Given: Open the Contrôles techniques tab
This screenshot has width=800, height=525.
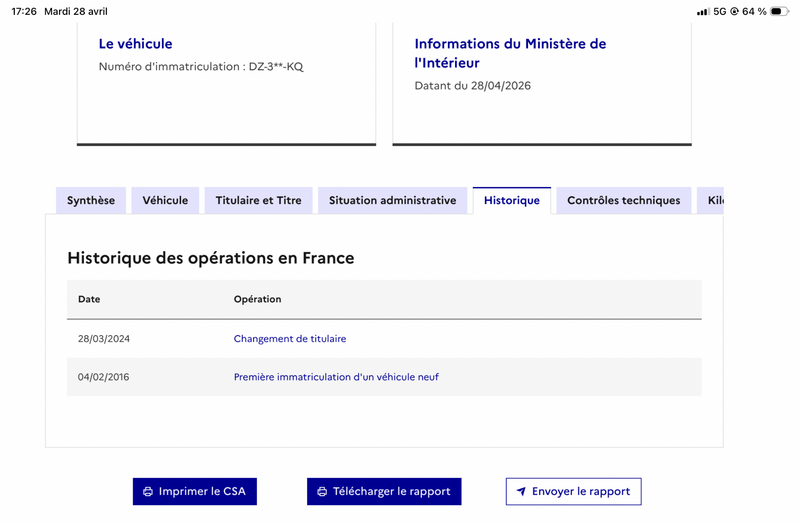Looking at the screenshot, I should click(x=623, y=201).
